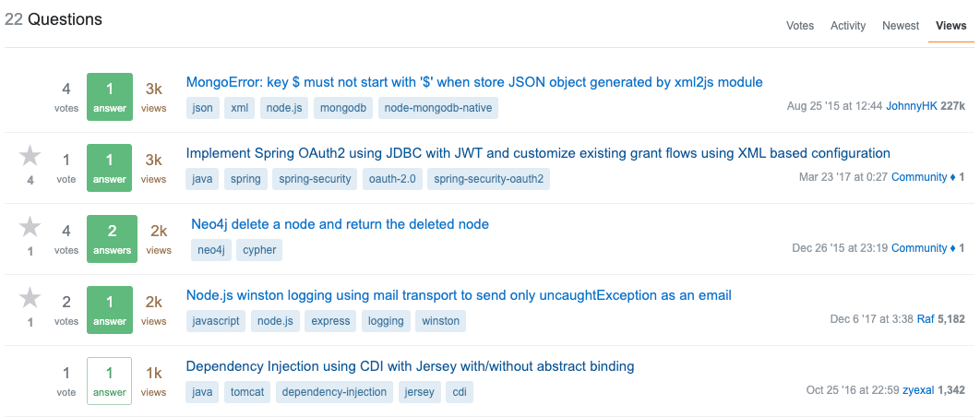
Task: Open the MongoError key $ question
Action: tap(474, 82)
